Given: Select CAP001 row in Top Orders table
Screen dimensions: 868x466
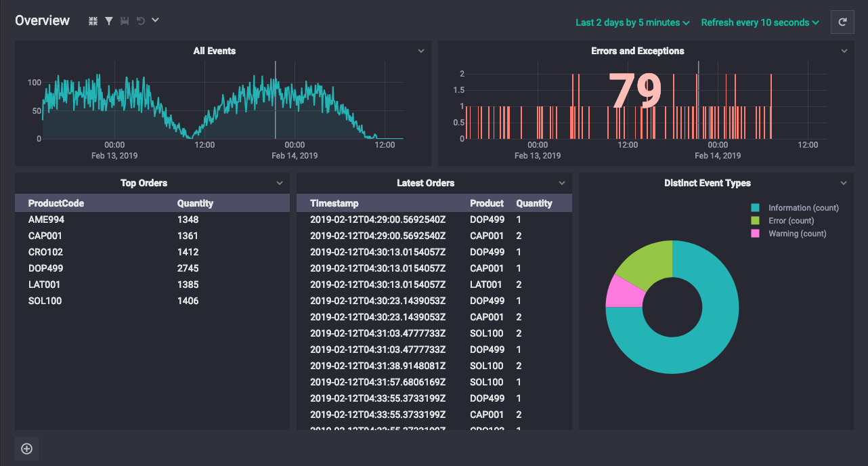Looking at the screenshot, I should click(x=152, y=236).
